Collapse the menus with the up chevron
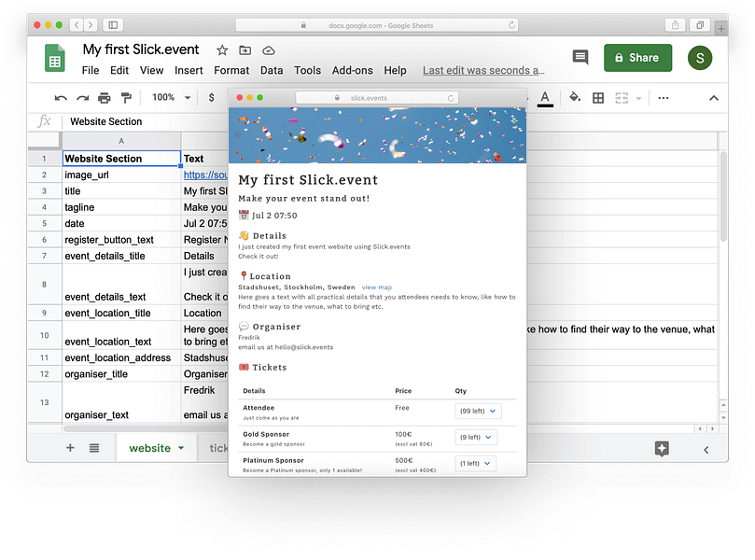 pyautogui.click(x=714, y=98)
